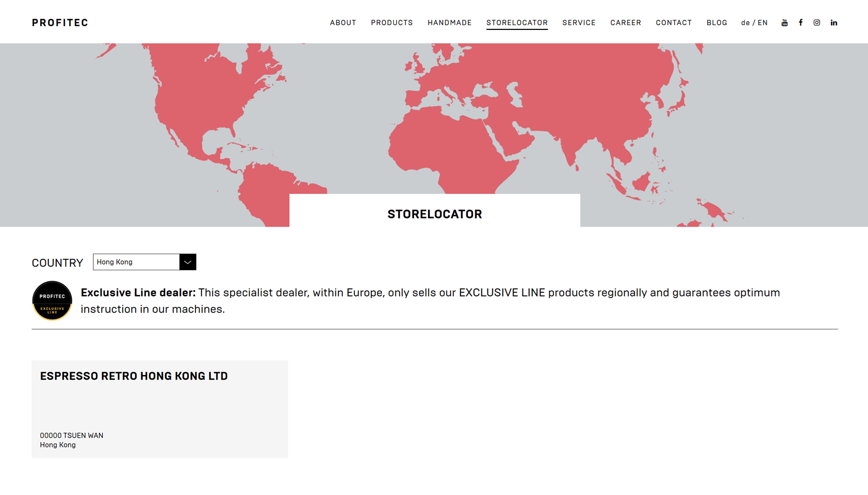Open the Hong Kong country select box
Viewport: 868px width, 495px height.
[x=136, y=262]
